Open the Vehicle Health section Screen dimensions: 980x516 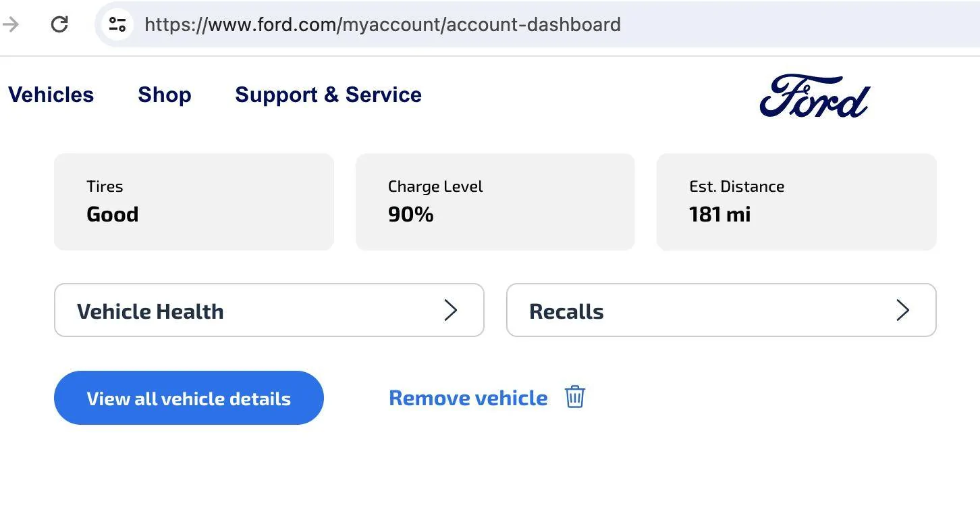(269, 310)
